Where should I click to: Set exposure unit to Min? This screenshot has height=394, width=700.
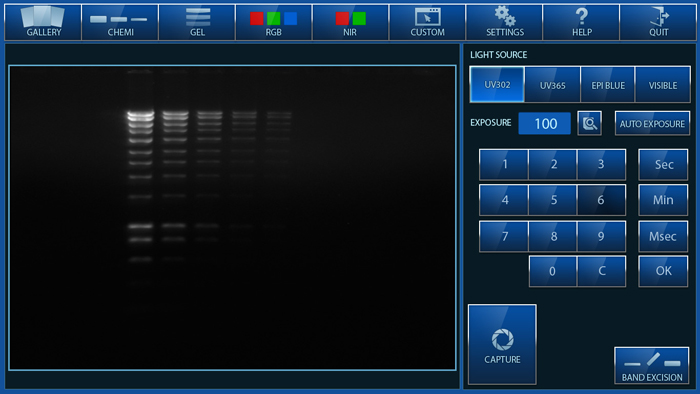tap(663, 200)
